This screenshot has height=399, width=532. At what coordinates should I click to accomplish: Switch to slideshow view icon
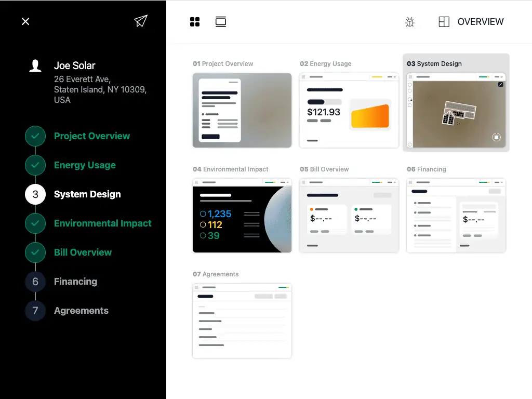[221, 22]
